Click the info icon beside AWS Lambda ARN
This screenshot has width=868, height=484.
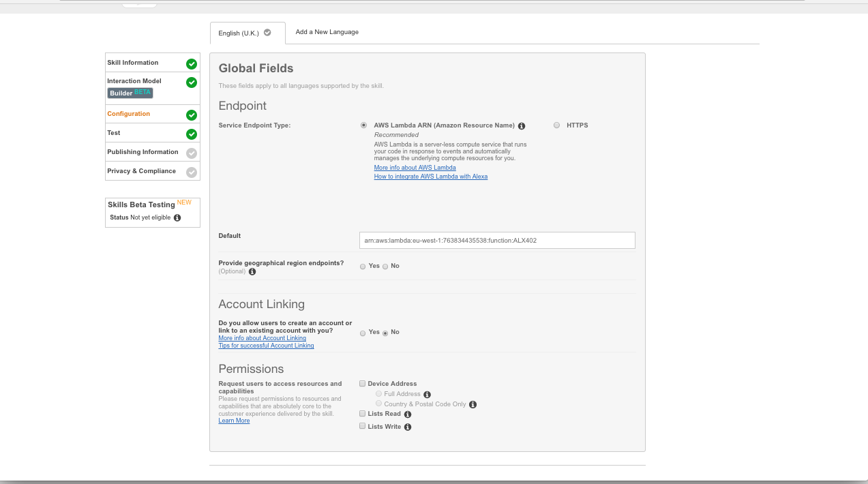[522, 125]
